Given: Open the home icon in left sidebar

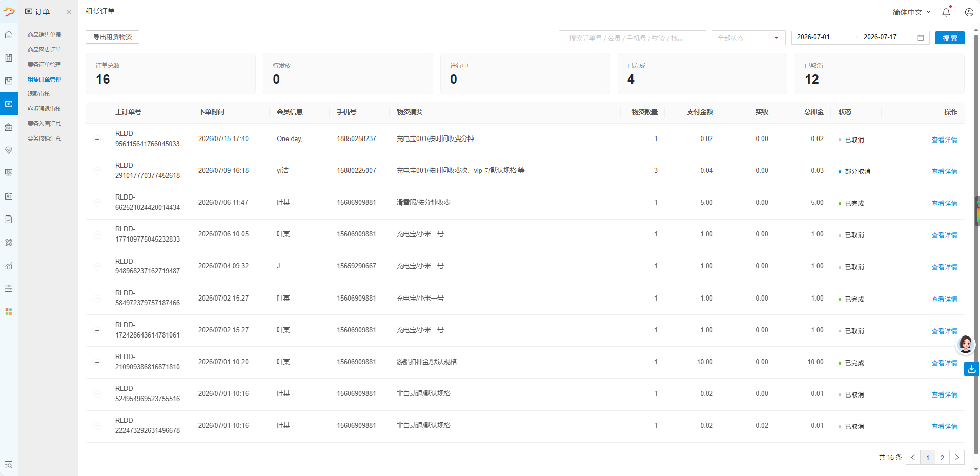Looking at the screenshot, I should point(9,34).
